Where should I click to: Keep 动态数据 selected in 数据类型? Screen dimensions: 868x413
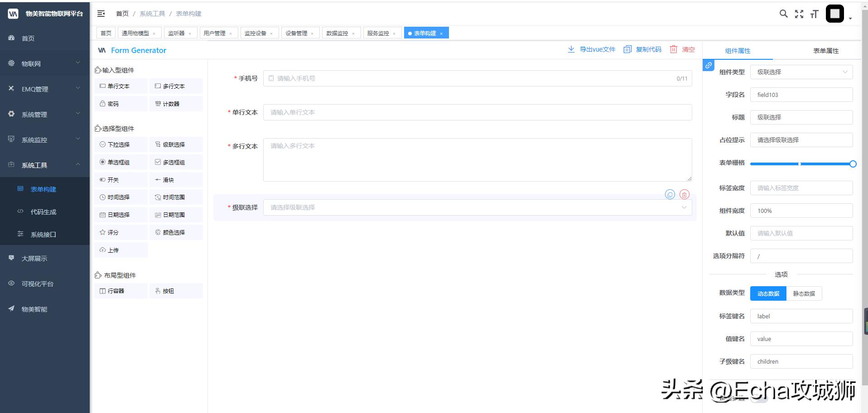(768, 293)
